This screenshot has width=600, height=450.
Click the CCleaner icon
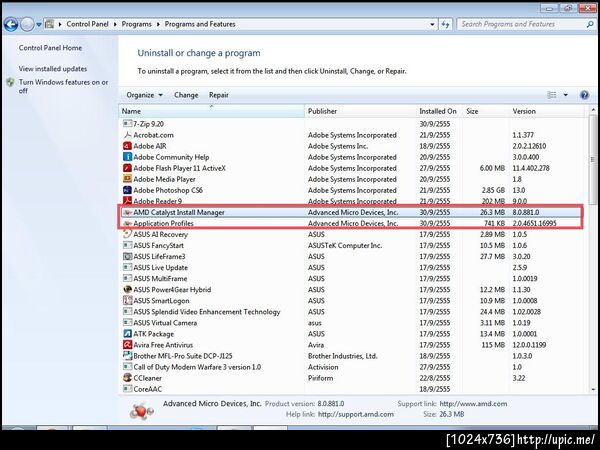tap(127, 378)
